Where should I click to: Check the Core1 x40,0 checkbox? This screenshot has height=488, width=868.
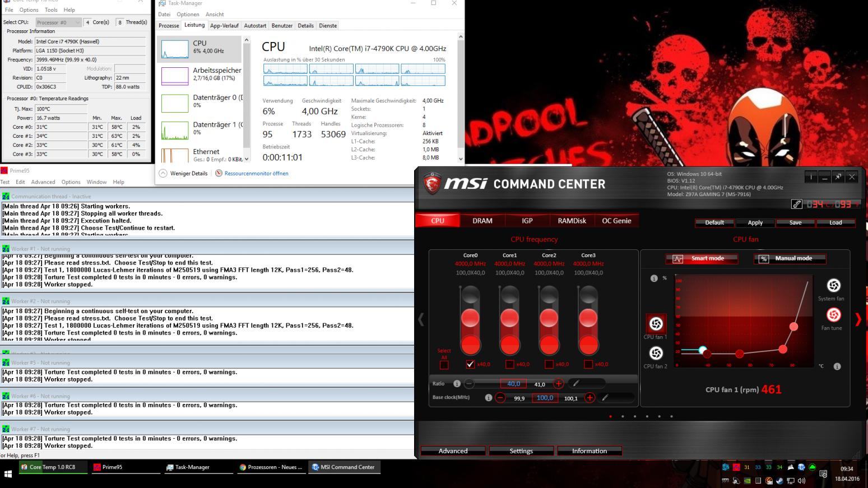pyautogui.click(x=509, y=364)
